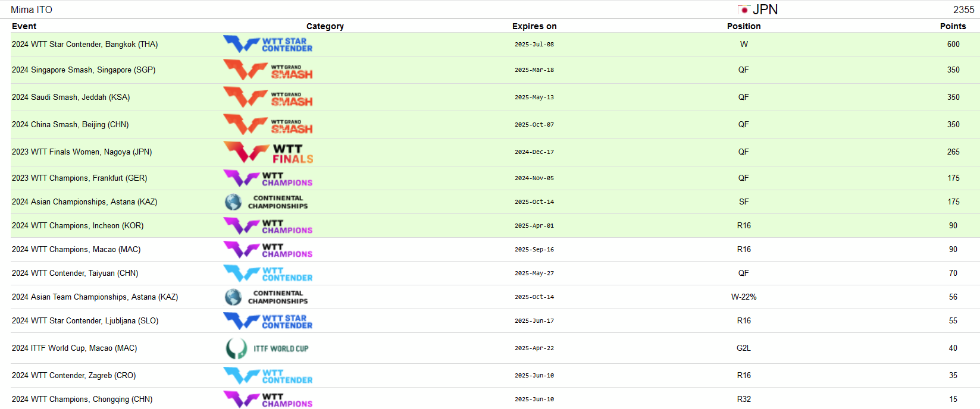Click points value 70
The image size is (980, 409).
point(953,273)
